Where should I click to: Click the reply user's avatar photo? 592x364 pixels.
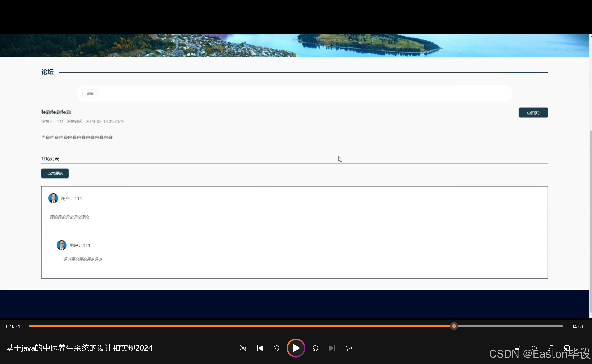[61, 245]
